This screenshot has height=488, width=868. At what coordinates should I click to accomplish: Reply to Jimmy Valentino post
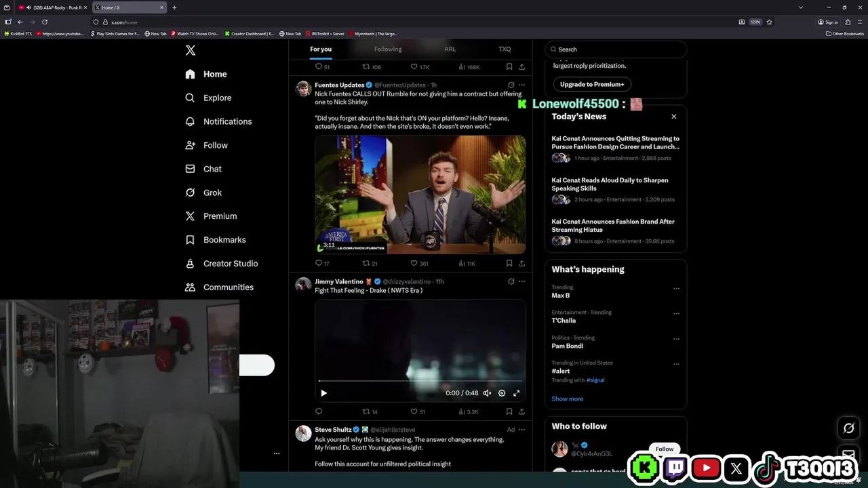(x=319, y=411)
